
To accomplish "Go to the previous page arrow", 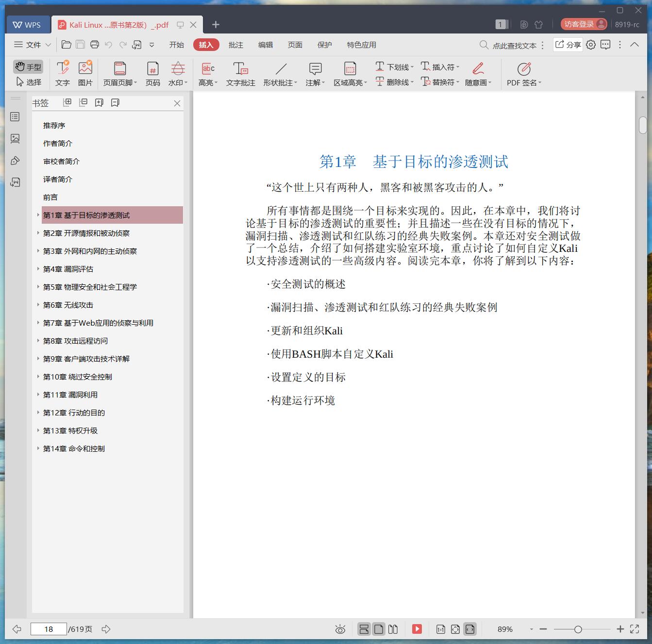I will (x=17, y=629).
